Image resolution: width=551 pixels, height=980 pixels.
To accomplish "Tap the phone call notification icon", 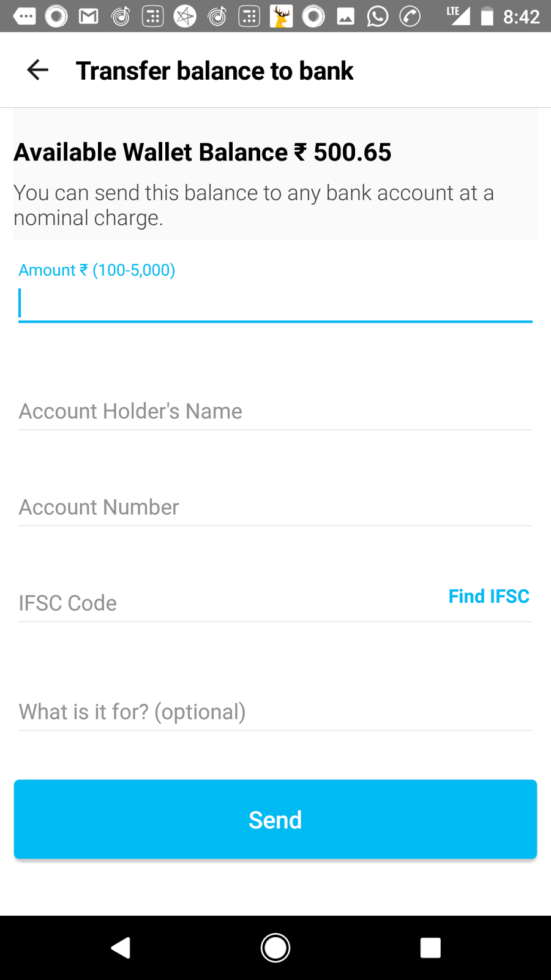I will pyautogui.click(x=410, y=17).
